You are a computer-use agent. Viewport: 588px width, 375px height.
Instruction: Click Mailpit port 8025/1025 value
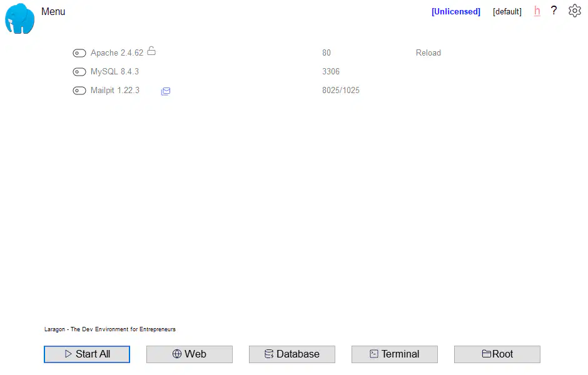tap(340, 90)
